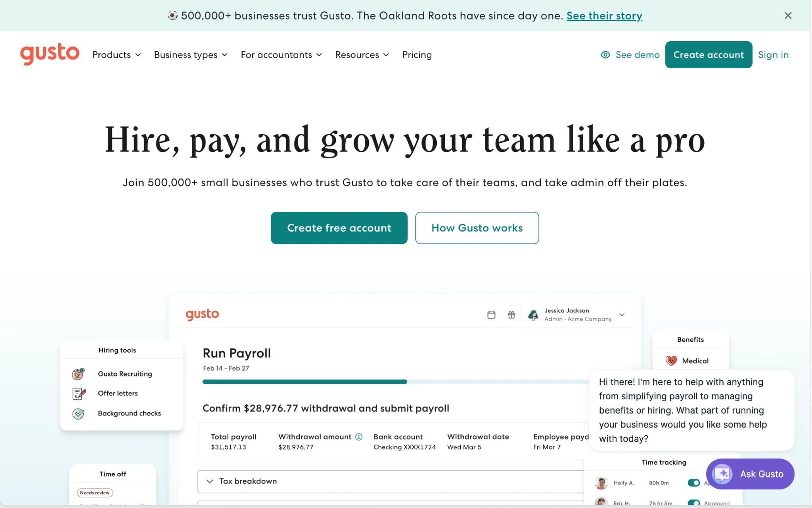
Task: Click the Hiring tools card heading
Action: [x=117, y=350]
